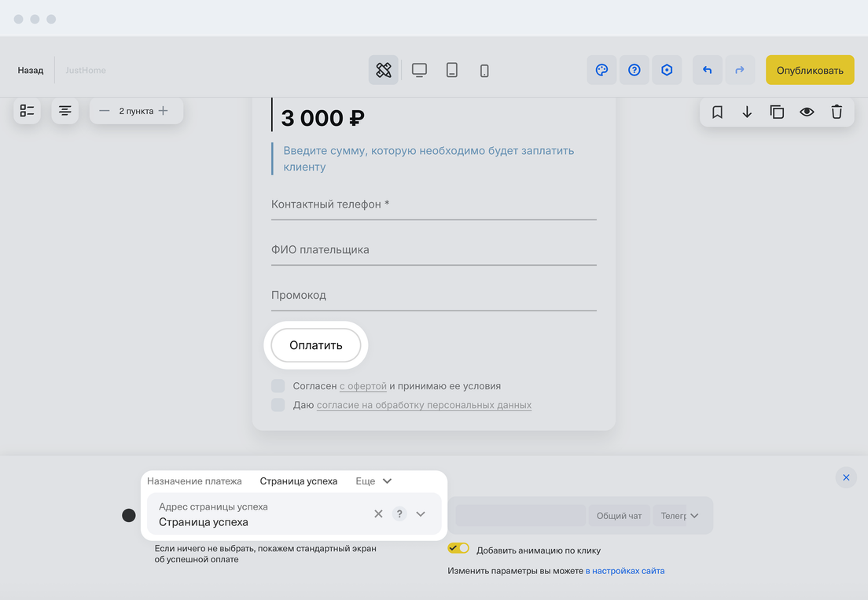
Task: Check the offer agreement checkbox
Action: click(278, 386)
